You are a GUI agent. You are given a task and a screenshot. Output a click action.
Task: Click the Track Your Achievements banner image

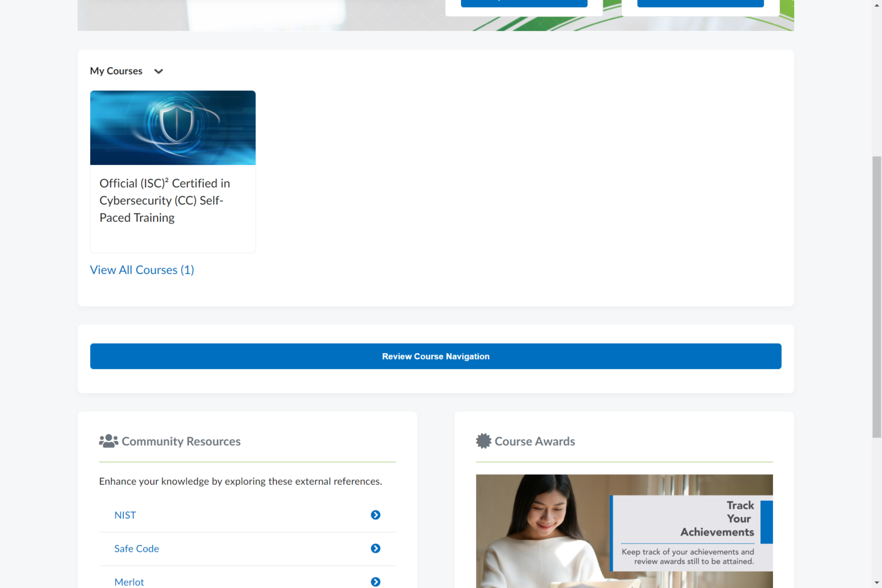pos(624,531)
